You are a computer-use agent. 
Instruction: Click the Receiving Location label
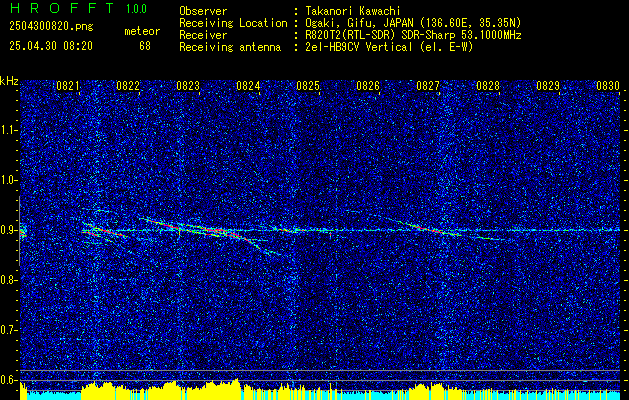233,23
